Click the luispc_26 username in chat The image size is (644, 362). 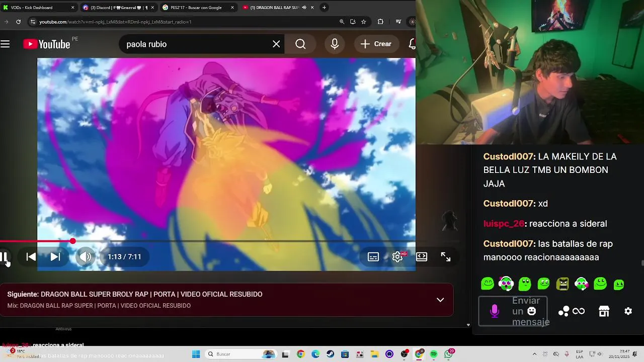point(504,224)
